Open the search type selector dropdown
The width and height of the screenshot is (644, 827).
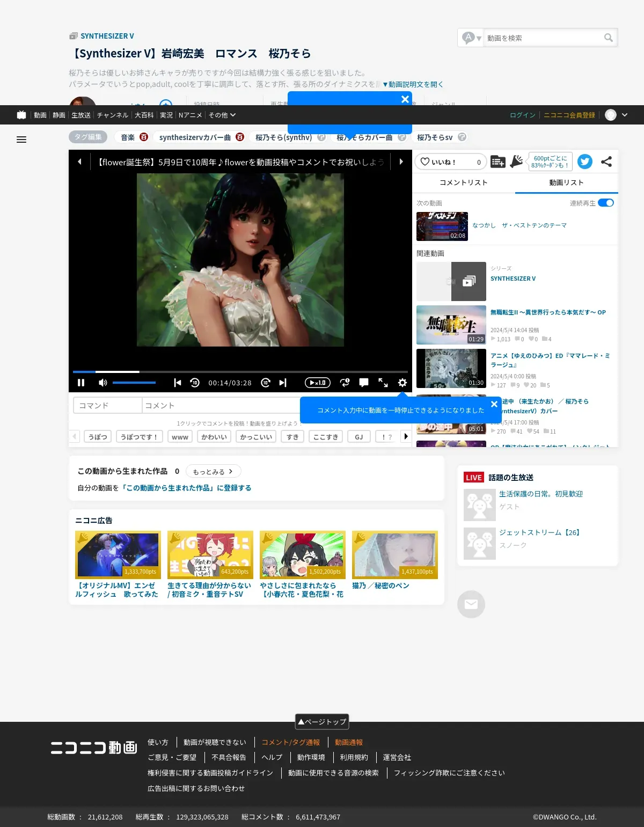(x=472, y=38)
